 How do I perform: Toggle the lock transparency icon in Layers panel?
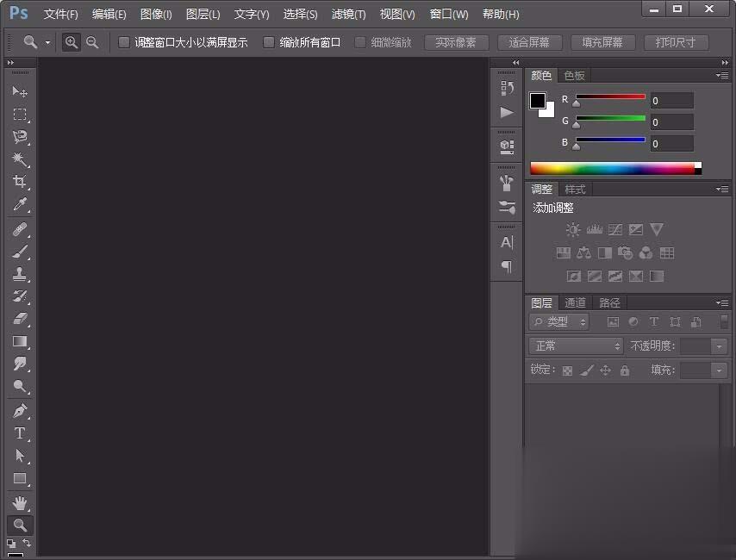pos(567,369)
